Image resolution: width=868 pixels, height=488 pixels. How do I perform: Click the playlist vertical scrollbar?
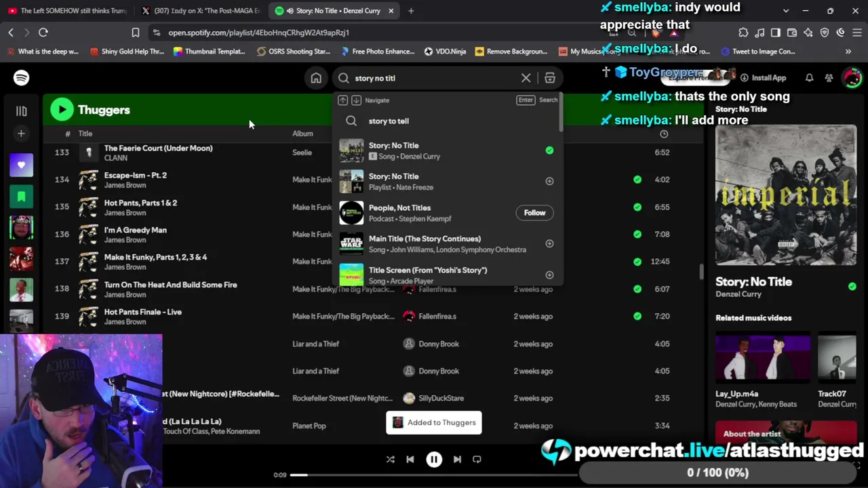[x=701, y=271]
